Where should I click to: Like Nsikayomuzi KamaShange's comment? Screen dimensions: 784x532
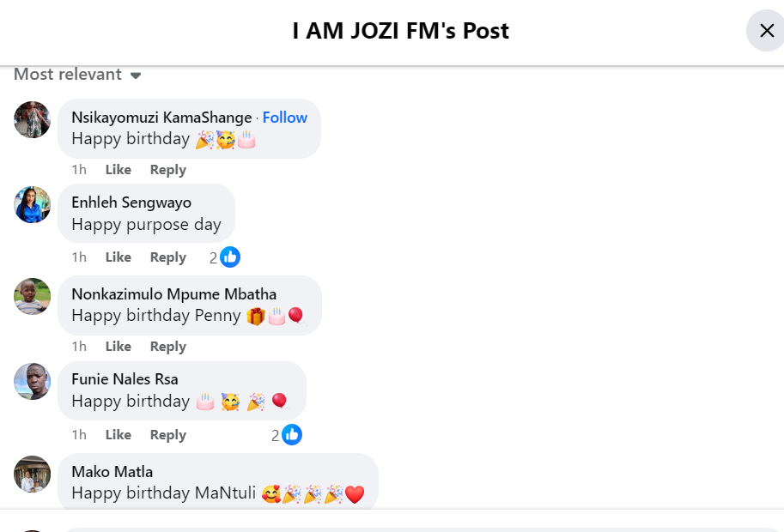(118, 170)
